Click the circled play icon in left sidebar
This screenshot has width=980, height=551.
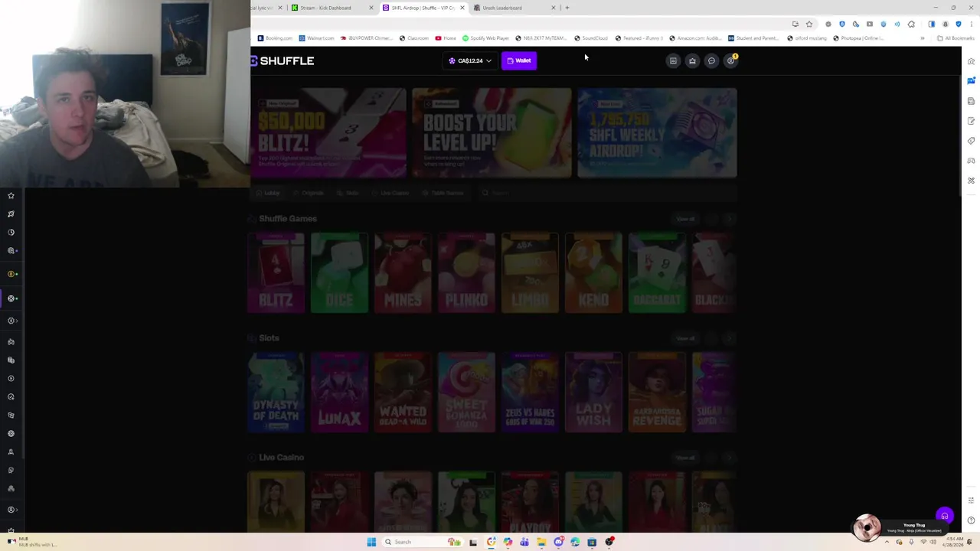11,379
